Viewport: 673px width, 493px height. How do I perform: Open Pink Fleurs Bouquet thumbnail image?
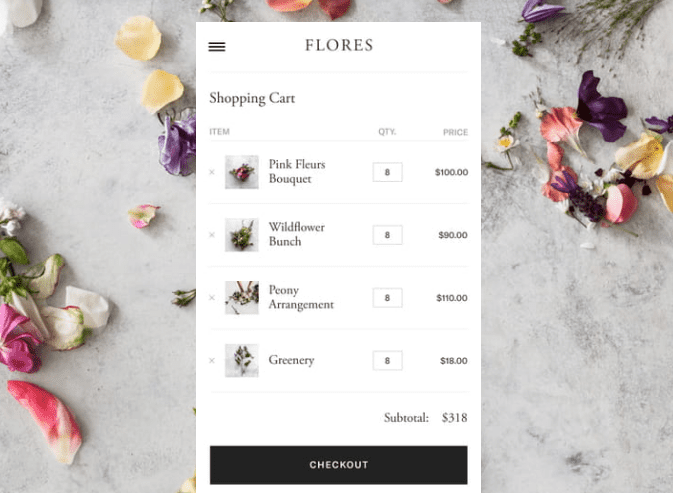point(242,172)
